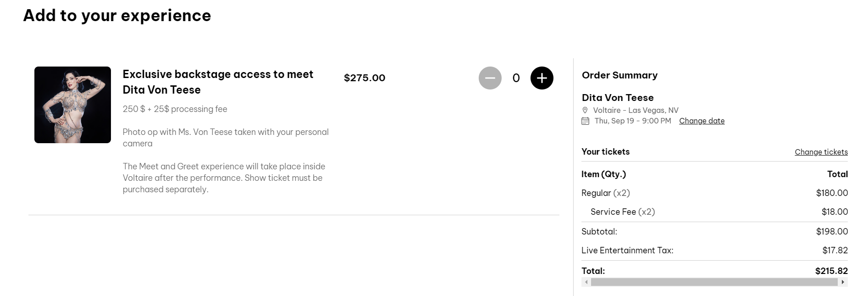Click the calendar icon beside the show date
Screen dimensions: 868x296
pyautogui.click(x=585, y=121)
